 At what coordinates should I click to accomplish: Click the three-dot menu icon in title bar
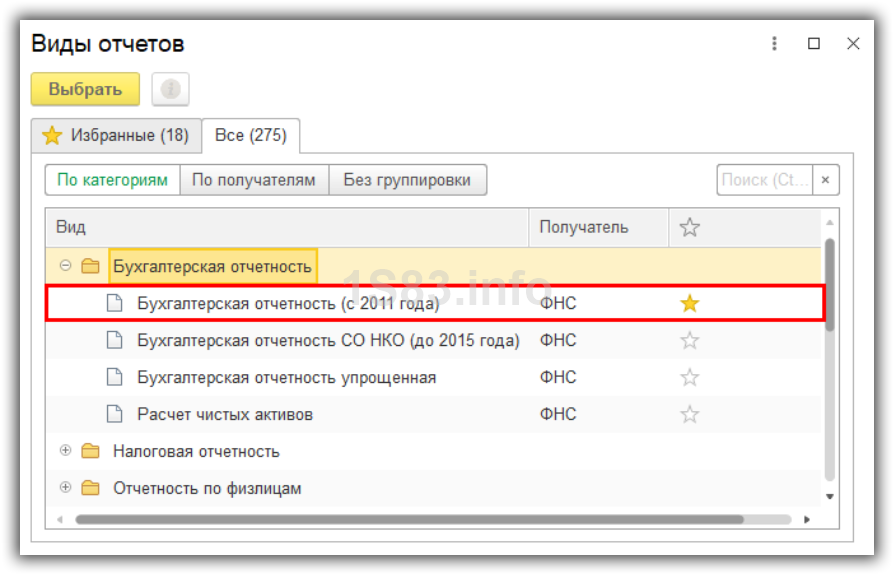click(x=774, y=44)
